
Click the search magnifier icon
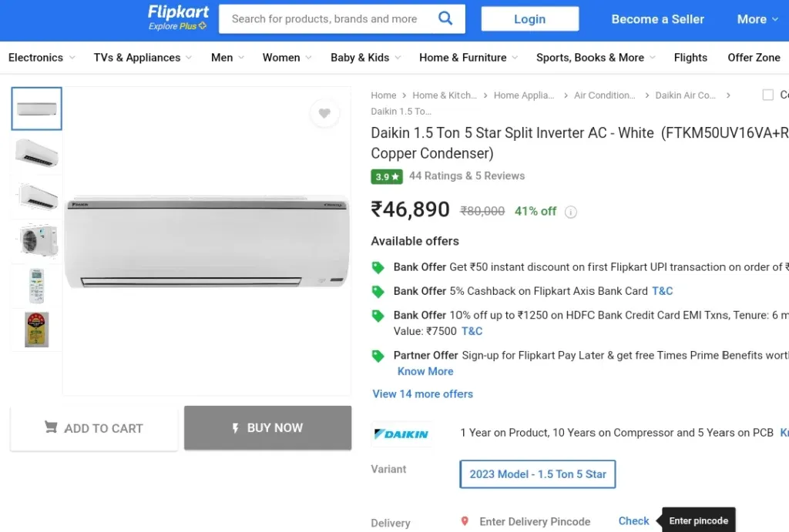pos(445,18)
